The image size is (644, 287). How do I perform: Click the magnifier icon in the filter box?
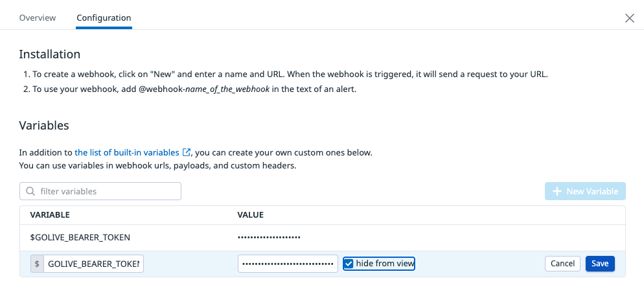point(30,191)
